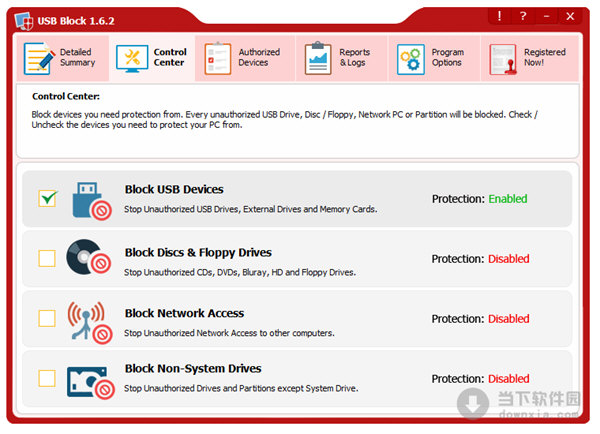
Task: Click Disabled status for Network Access
Action: pos(509,319)
